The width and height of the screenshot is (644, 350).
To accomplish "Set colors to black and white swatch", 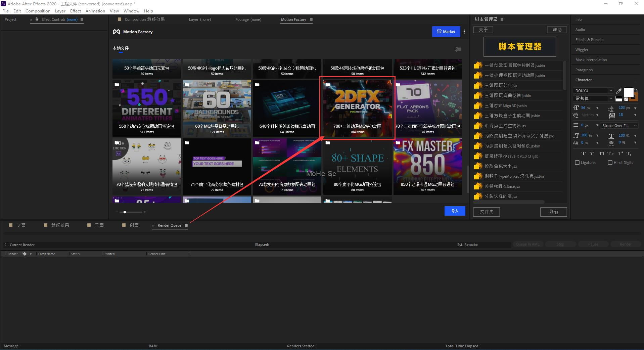I will click(618, 99).
